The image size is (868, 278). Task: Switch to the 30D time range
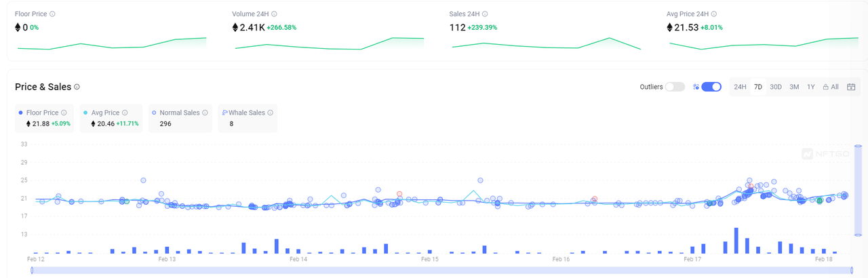tap(776, 87)
